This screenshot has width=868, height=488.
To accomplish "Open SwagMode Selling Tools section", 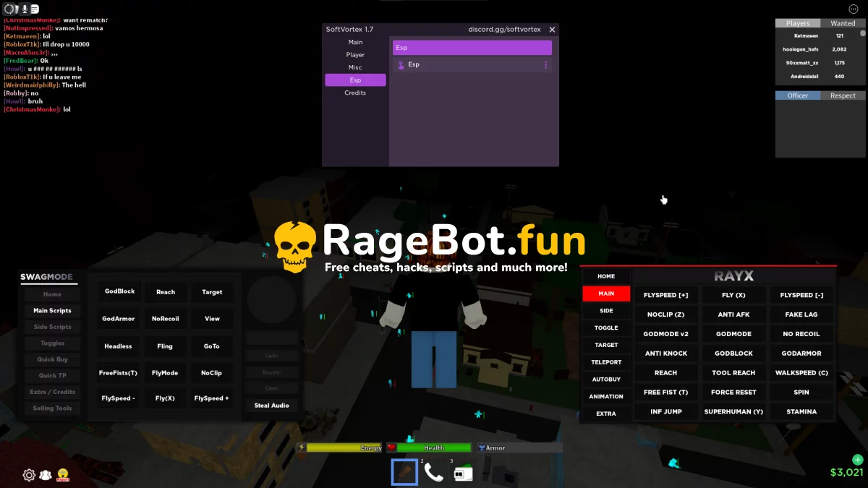I will point(52,408).
